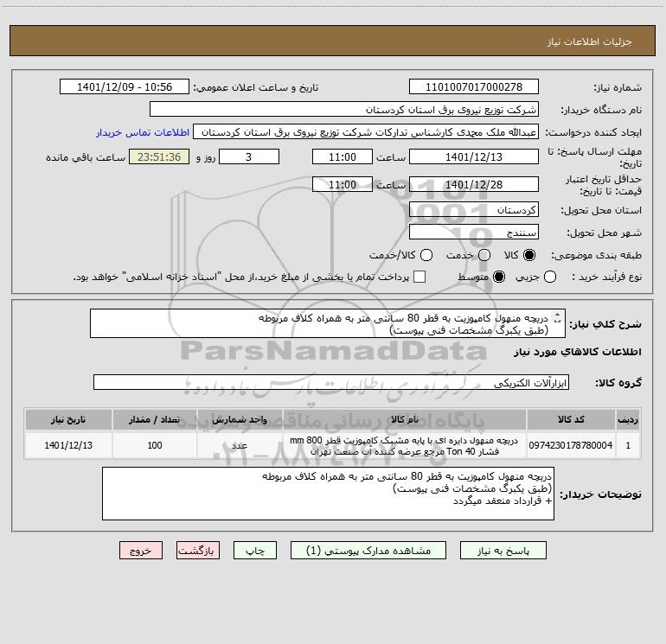The image size is (666, 644).
Task: Click need date cell 1401/12/13
Action: [x=68, y=445]
